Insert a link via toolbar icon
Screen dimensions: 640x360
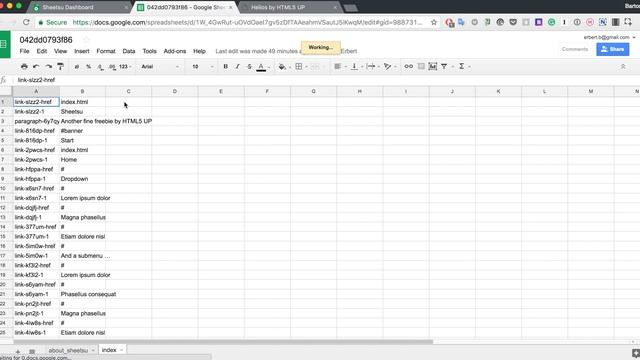(408, 67)
